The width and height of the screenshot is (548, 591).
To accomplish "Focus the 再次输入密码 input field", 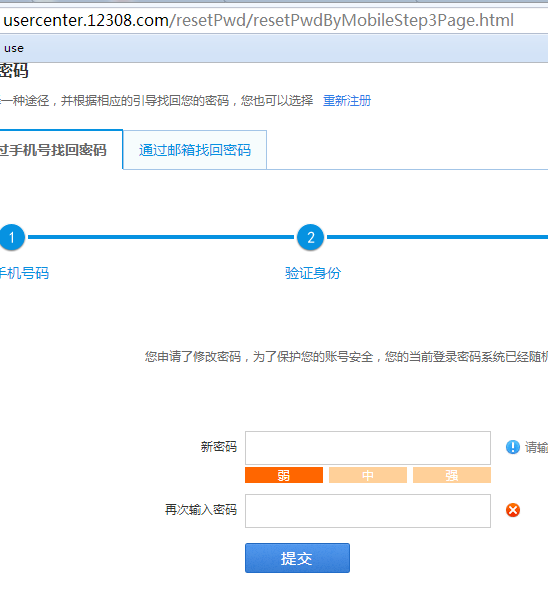I will pos(368,511).
